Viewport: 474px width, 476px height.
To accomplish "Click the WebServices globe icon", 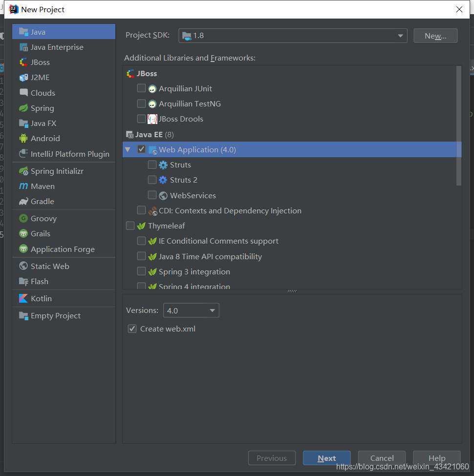I will (x=163, y=195).
